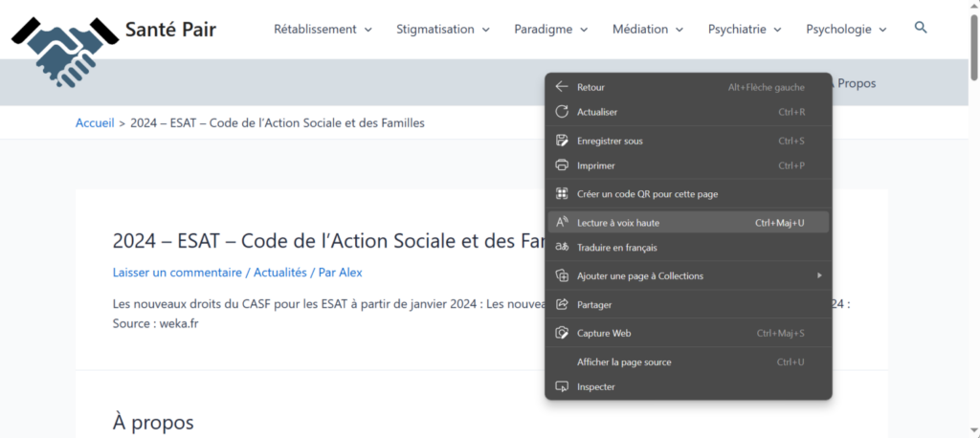Follow the Accueil breadcrumb link
980x438 pixels.
[95, 123]
